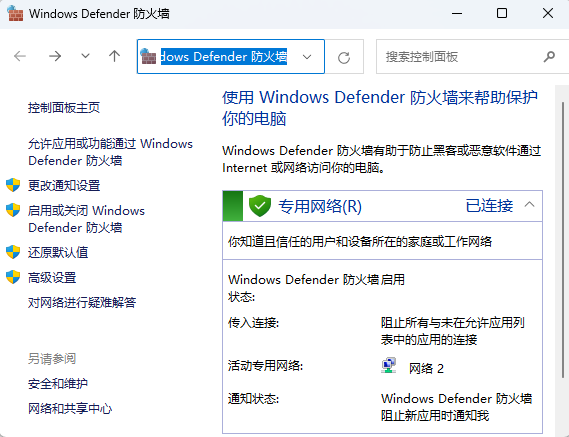Click 还原默认值 link
Screen dimensions: 569x437
58,252
